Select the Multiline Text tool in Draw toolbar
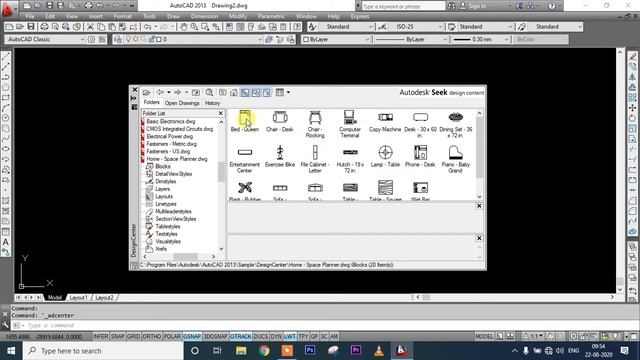 tap(6, 242)
